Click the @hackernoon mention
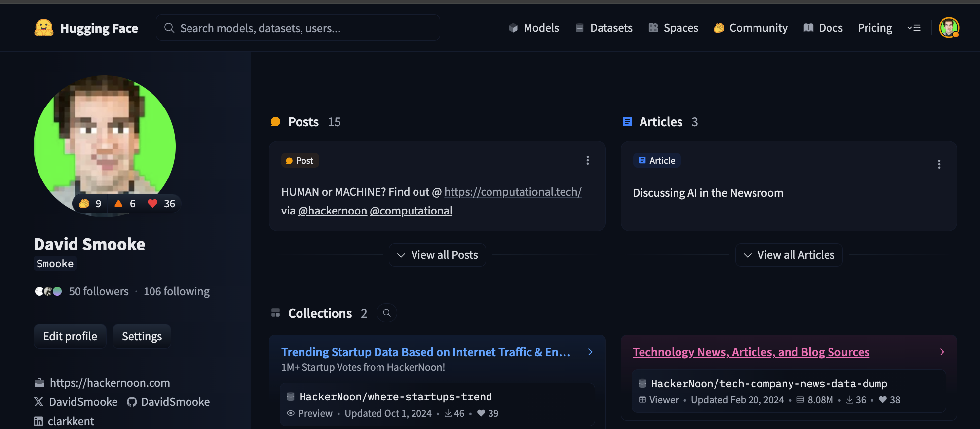The height and width of the screenshot is (429, 980). click(x=333, y=211)
